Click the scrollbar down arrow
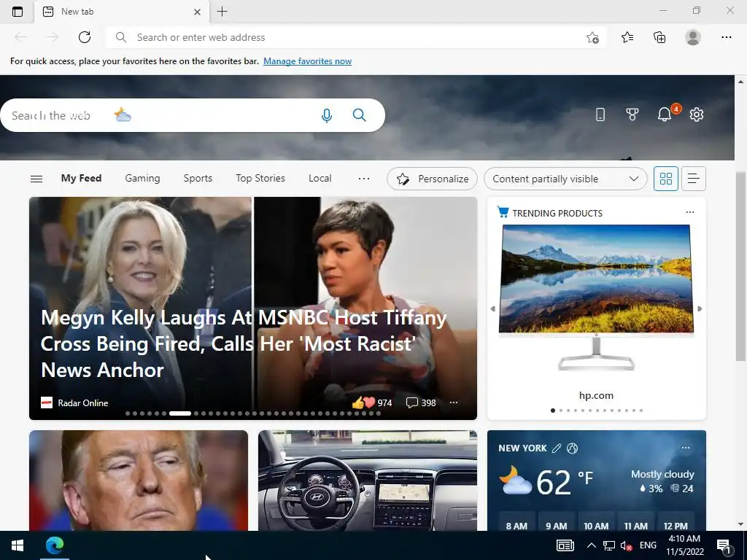Screen dimensions: 747x560 pos(740,524)
